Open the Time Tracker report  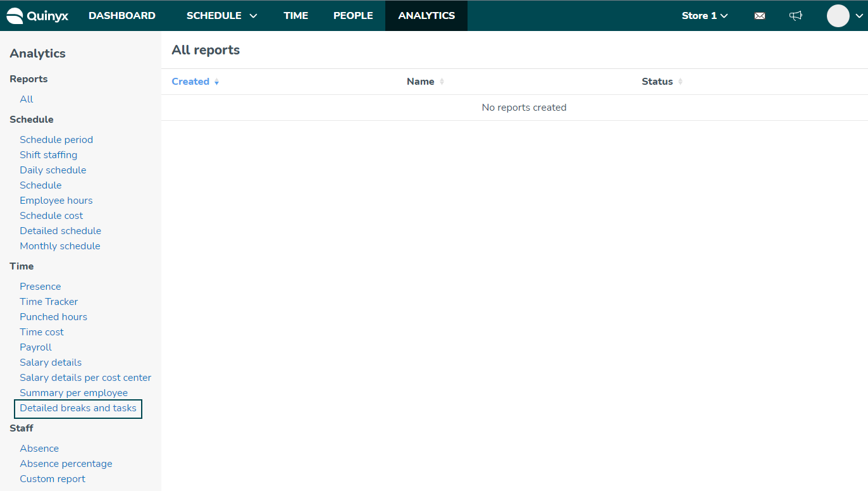click(x=49, y=302)
